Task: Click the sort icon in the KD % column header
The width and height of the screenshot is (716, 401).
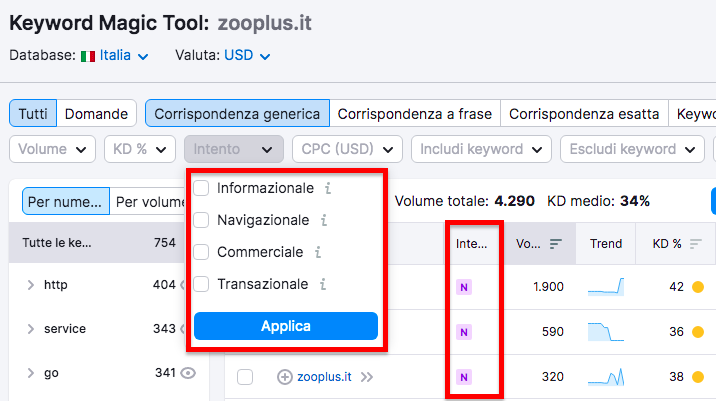Action: pyautogui.click(x=695, y=244)
